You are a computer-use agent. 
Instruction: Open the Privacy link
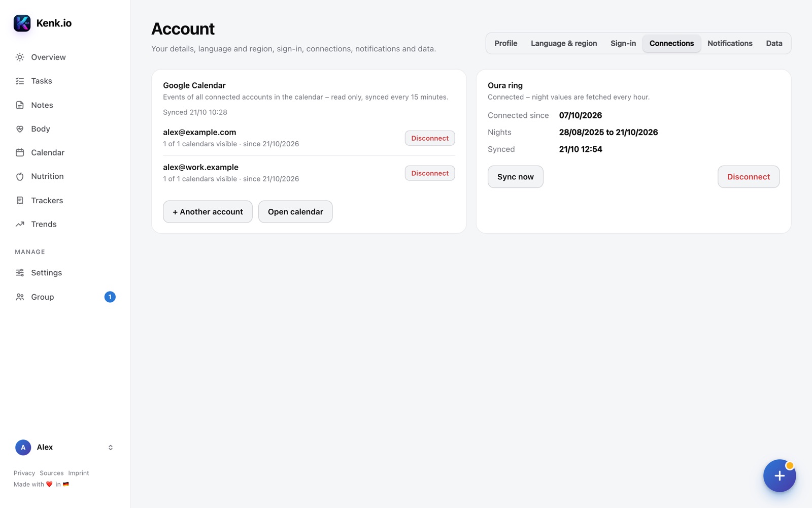click(24, 473)
